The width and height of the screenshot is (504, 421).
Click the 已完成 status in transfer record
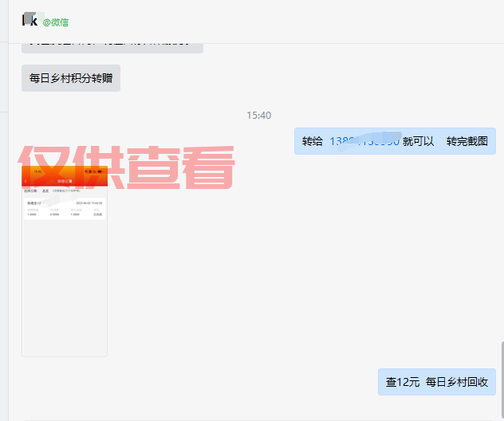pyautogui.click(x=97, y=214)
